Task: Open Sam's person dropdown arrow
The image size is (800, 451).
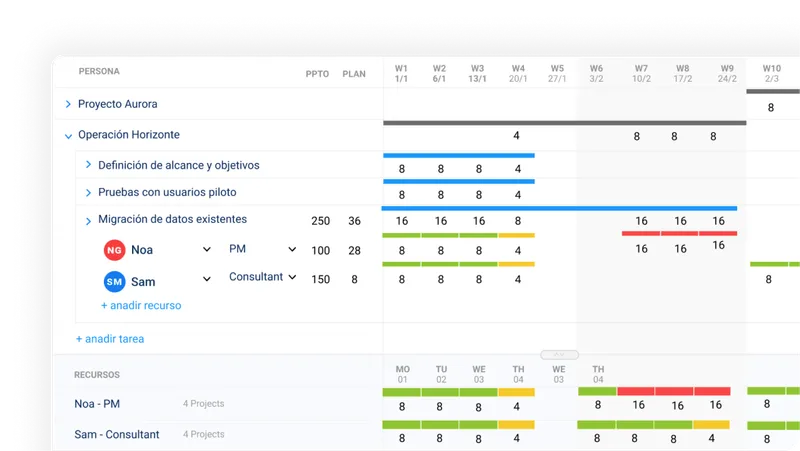Action: coord(207,279)
